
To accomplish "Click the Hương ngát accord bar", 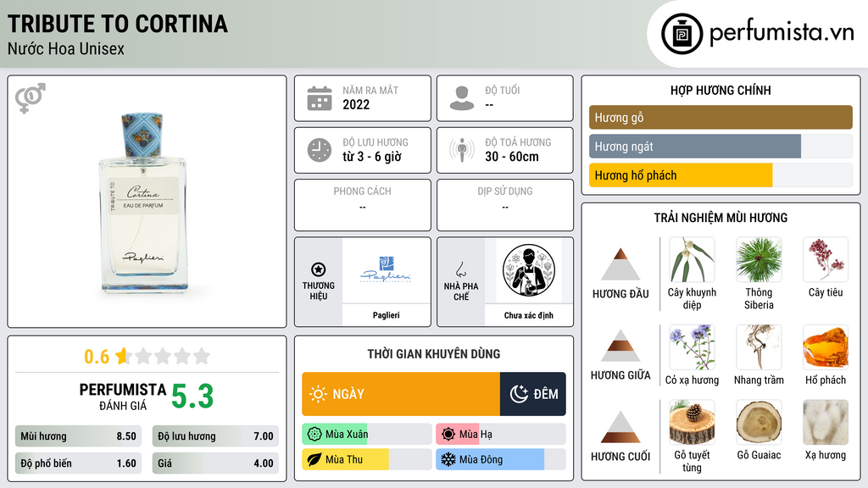I will point(721,146).
